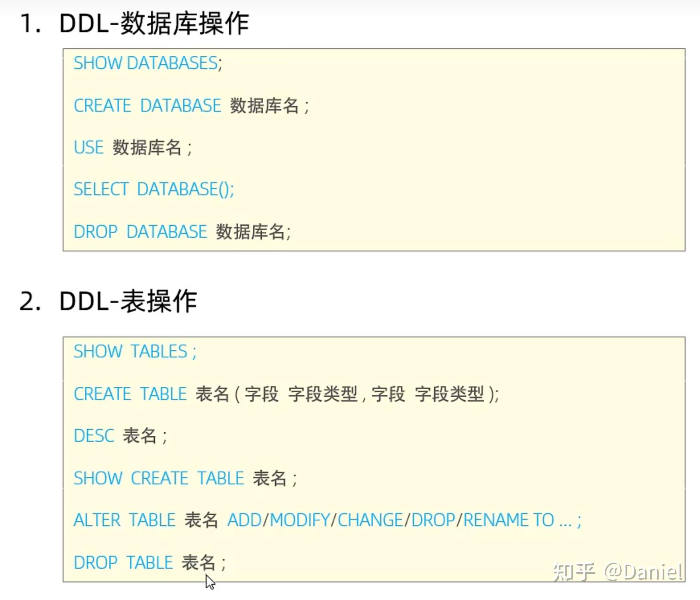
Task: Click the 数据库名 placeholder after CREATE DATABASE
Action: [264, 106]
